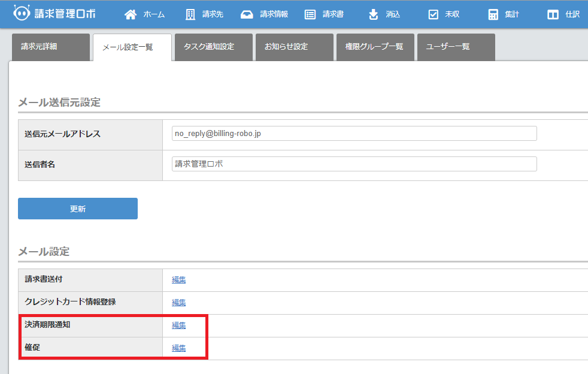Viewport: 588px width, 374px height.
Task: Go to the お知らせ設定 tab
Action: 294,47
